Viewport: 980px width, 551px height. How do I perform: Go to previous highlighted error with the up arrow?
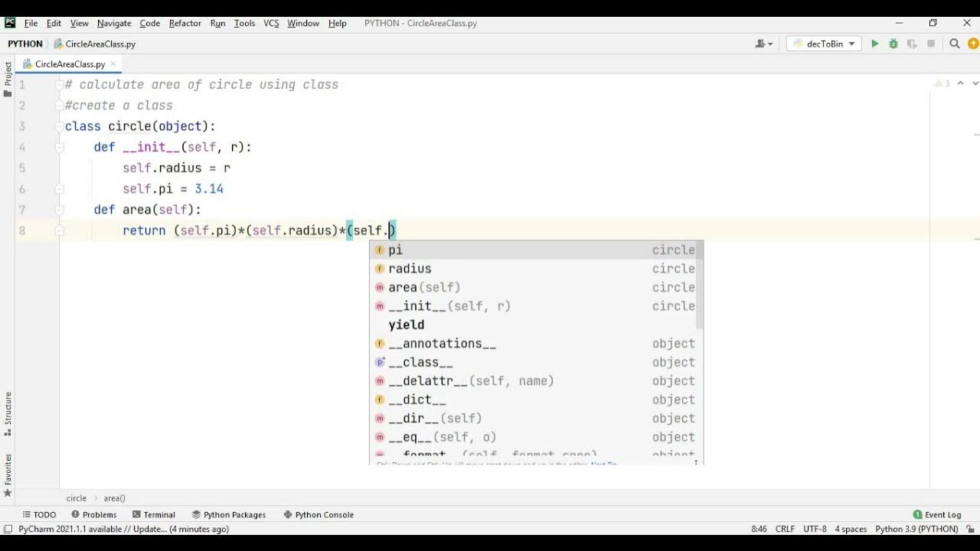point(960,83)
